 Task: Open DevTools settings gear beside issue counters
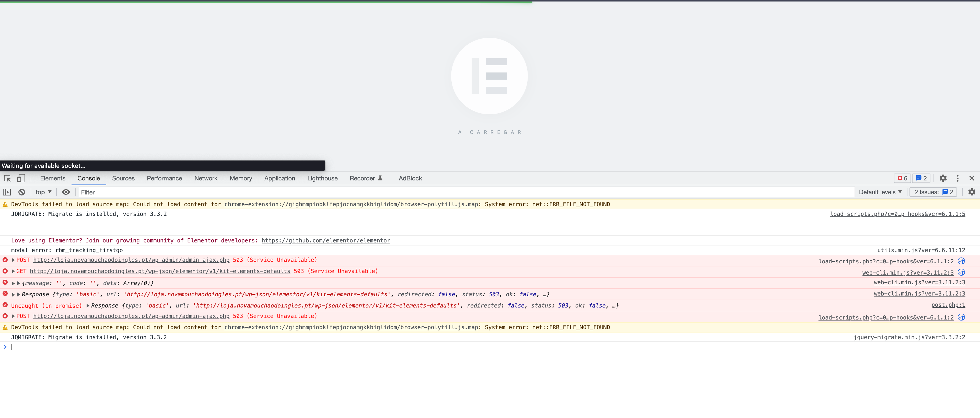pyautogui.click(x=943, y=178)
